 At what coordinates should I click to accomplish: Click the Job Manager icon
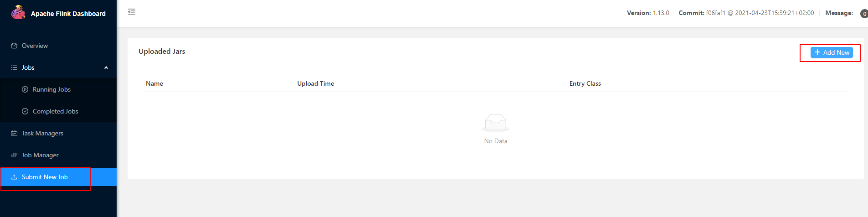[x=14, y=155]
